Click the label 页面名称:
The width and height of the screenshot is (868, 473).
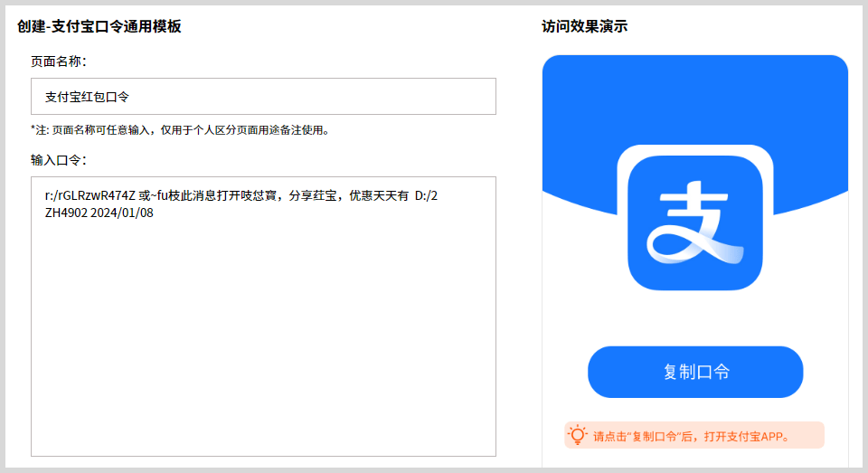pyautogui.click(x=59, y=61)
